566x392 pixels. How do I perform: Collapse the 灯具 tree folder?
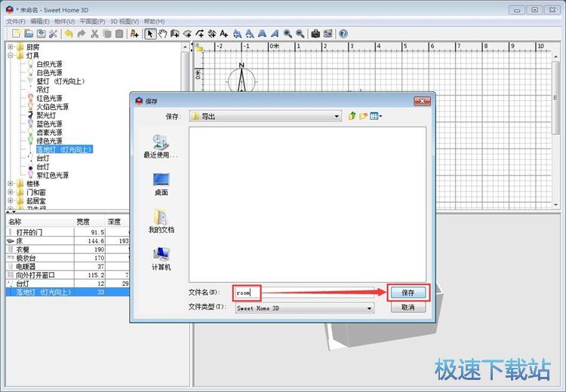point(11,55)
